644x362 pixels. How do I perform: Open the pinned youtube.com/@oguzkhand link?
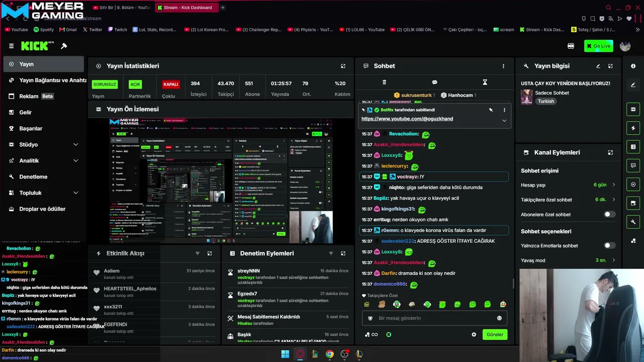(x=407, y=119)
